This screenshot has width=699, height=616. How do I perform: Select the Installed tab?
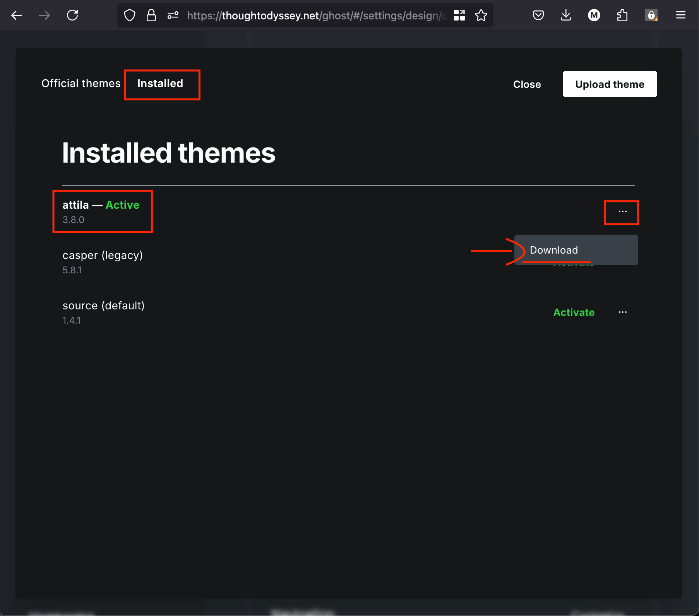click(160, 84)
